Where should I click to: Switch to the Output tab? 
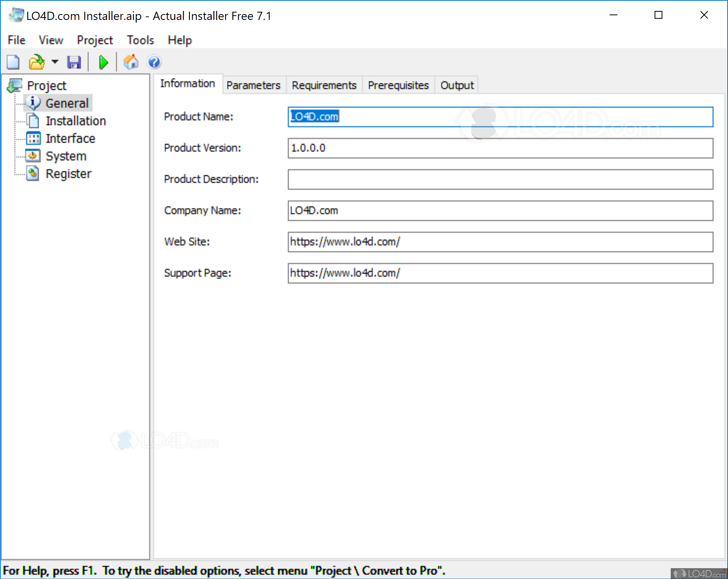(457, 85)
